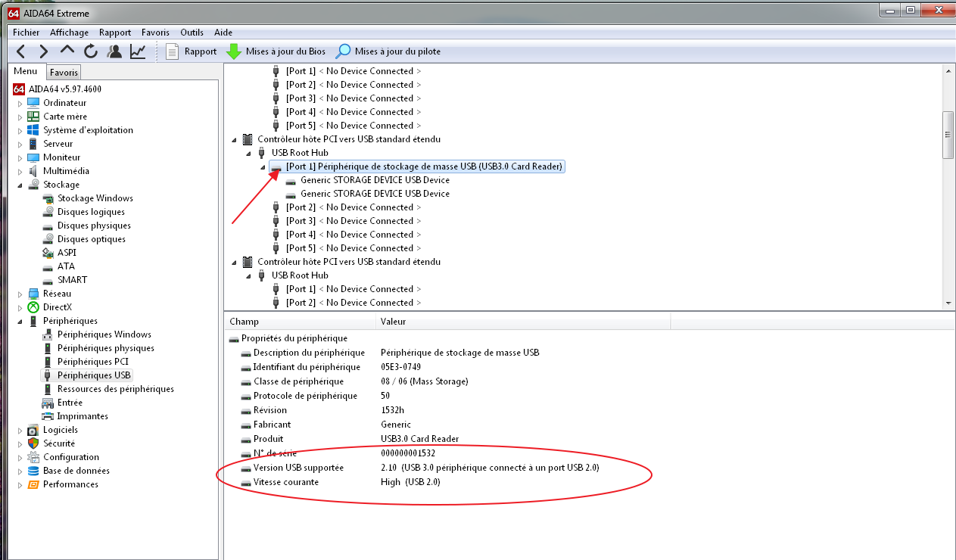Open the Outils menu
Screen dimensions: 956x560
192,33
